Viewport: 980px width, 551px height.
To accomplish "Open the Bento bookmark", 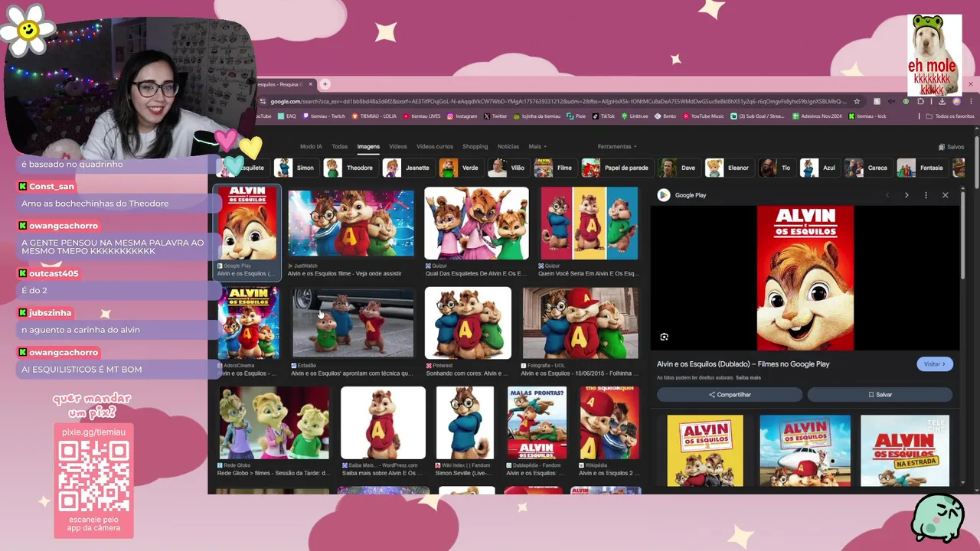I will click(665, 116).
